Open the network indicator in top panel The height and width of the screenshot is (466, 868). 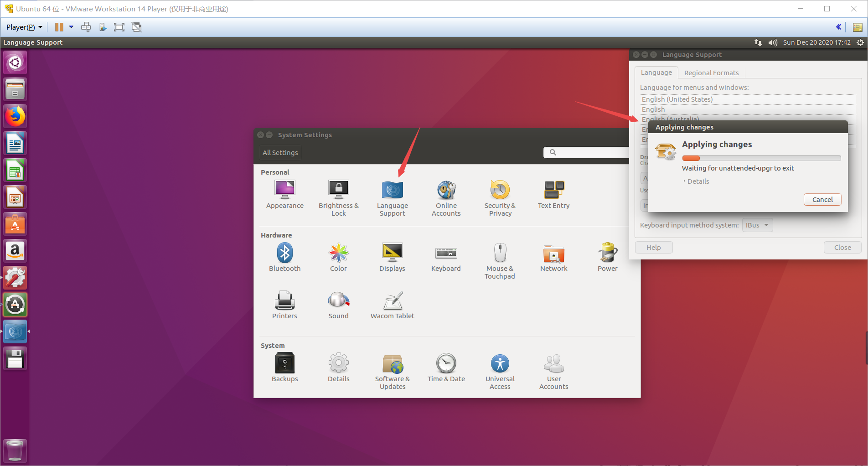pos(758,42)
